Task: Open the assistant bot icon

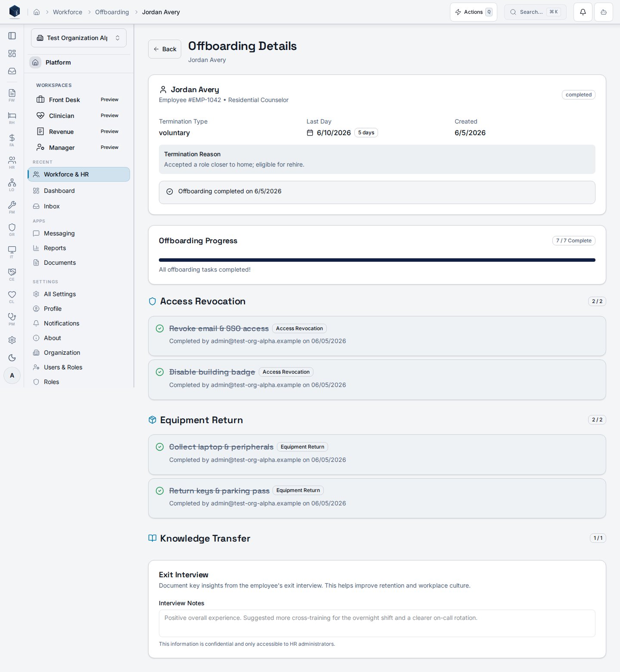Action: (x=604, y=12)
